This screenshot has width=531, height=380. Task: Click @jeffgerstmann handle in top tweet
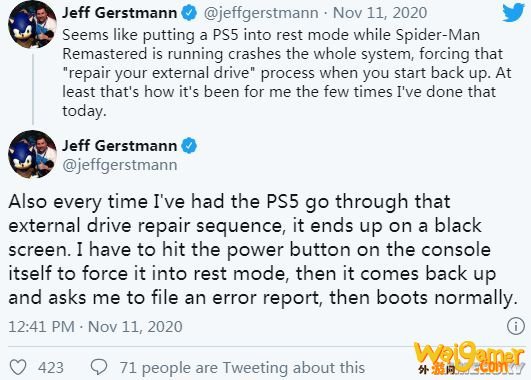pyautogui.click(x=261, y=13)
